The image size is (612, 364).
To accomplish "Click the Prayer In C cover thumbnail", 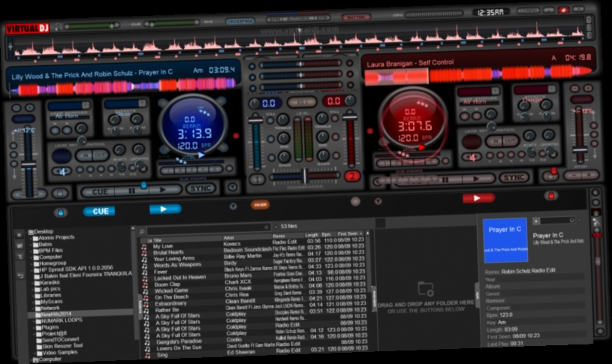I will [505, 240].
